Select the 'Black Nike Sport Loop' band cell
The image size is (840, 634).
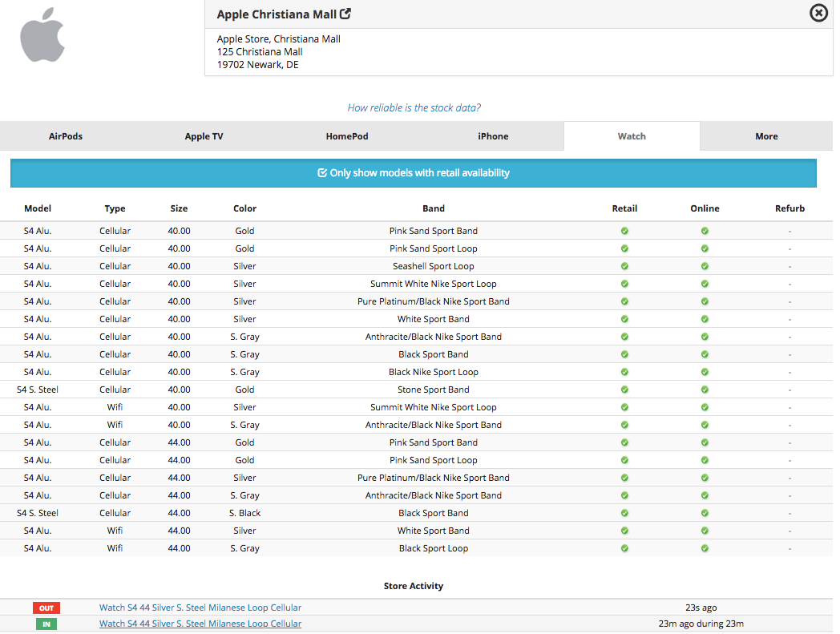(434, 372)
